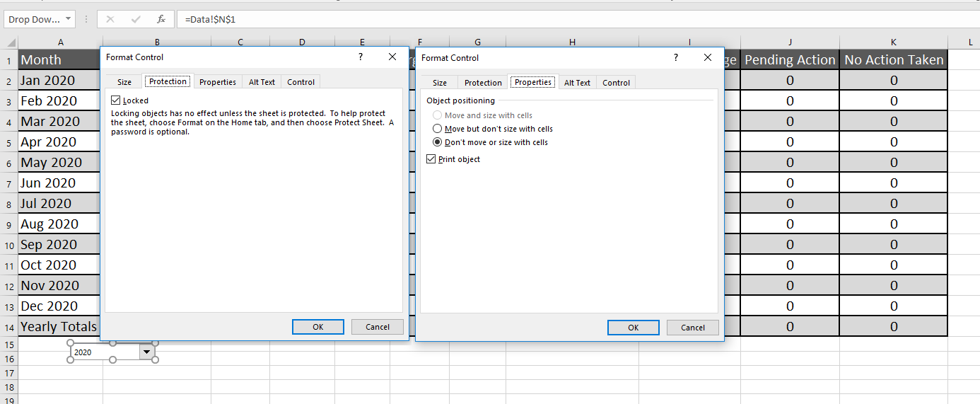Click the Name Box showing Drop Dow...
Image resolution: width=980 pixels, height=404 pixels.
tap(33, 20)
